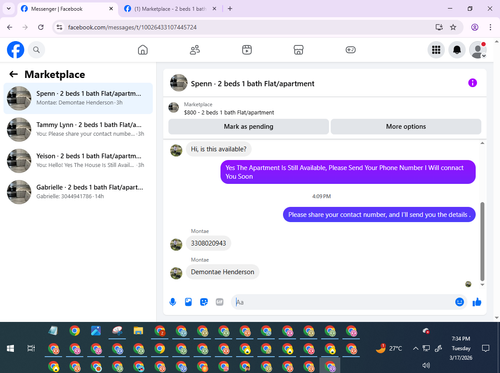Open the 27°C weather widget
Screen dimensions: 500x373
[x=389, y=349]
